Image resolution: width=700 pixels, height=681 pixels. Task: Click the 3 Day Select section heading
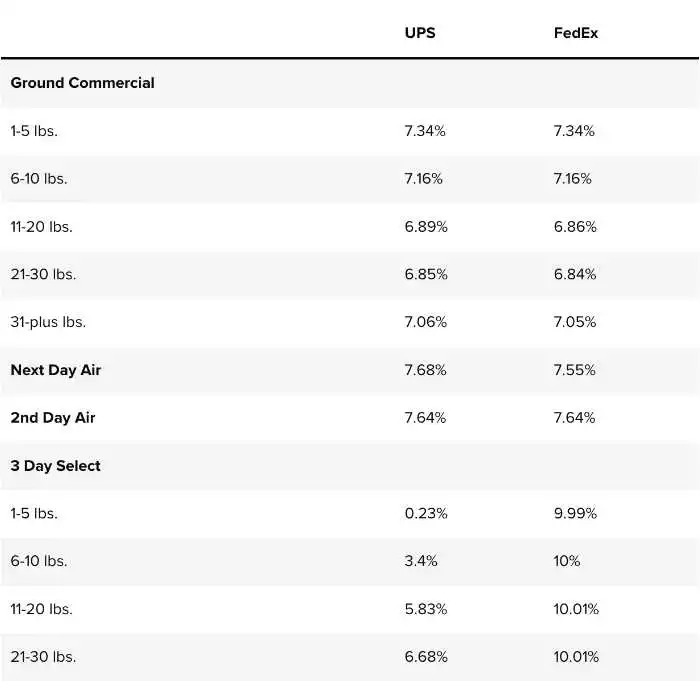(55, 466)
